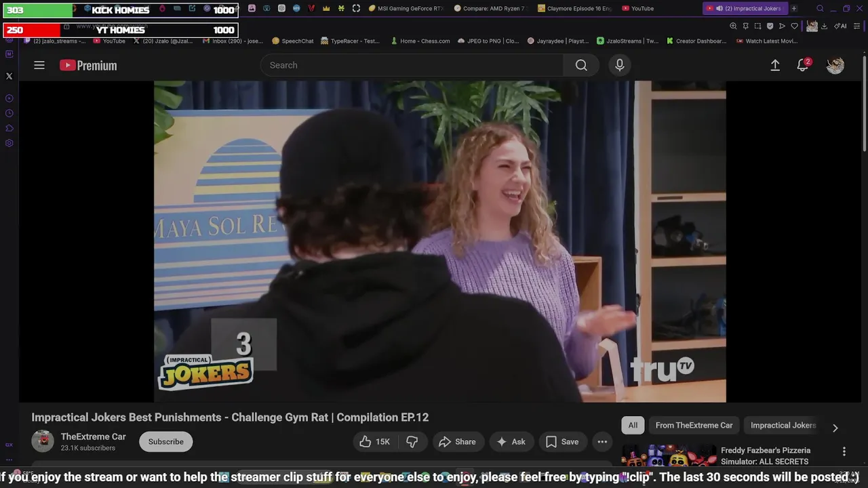
Task: Switch to MSI Gaming GeForce RTX tab
Action: coord(406,8)
